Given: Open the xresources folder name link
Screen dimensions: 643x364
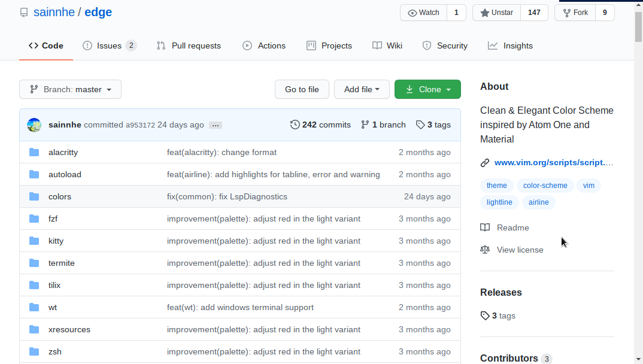Looking at the screenshot, I should pos(69,329).
